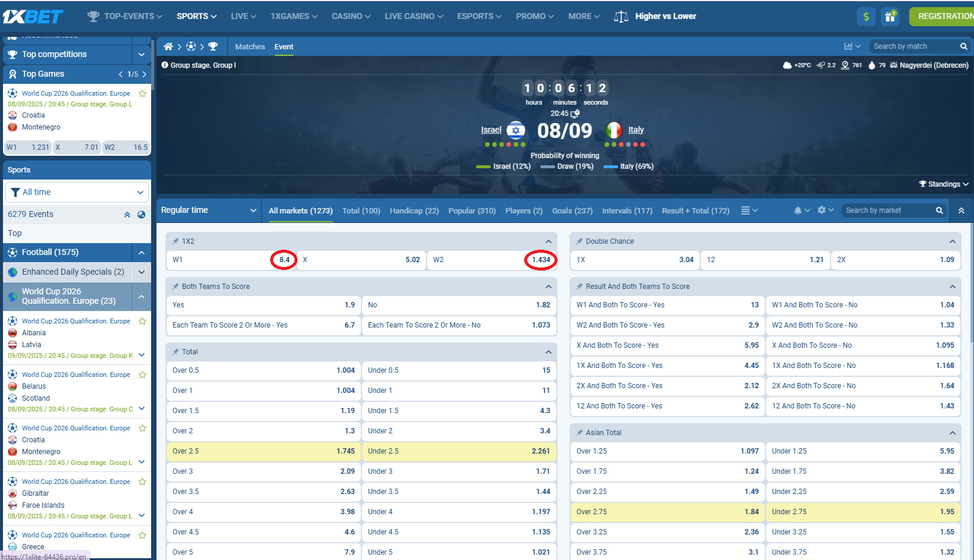Click the football breadcrumb icon
974x560 pixels.
point(191,46)
